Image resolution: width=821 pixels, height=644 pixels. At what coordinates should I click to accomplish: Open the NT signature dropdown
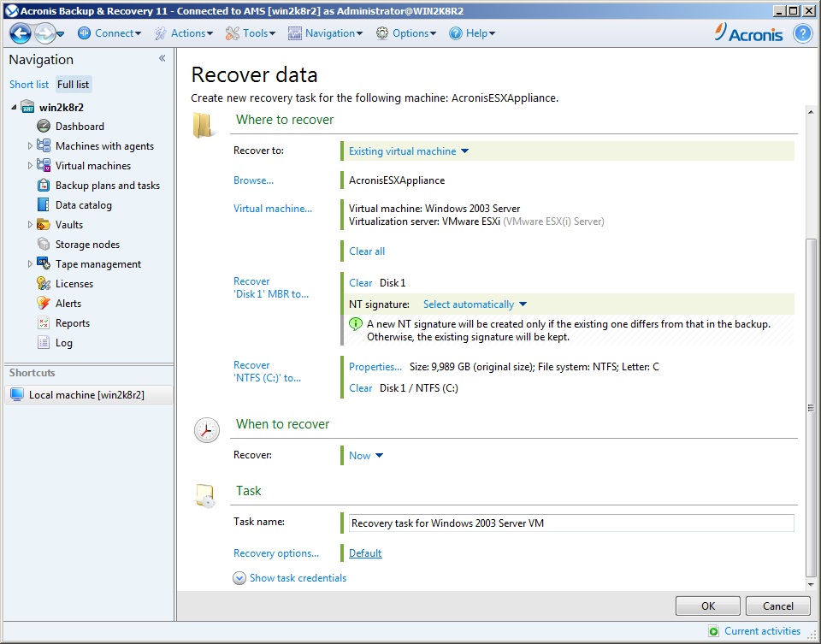pos(475,304)
